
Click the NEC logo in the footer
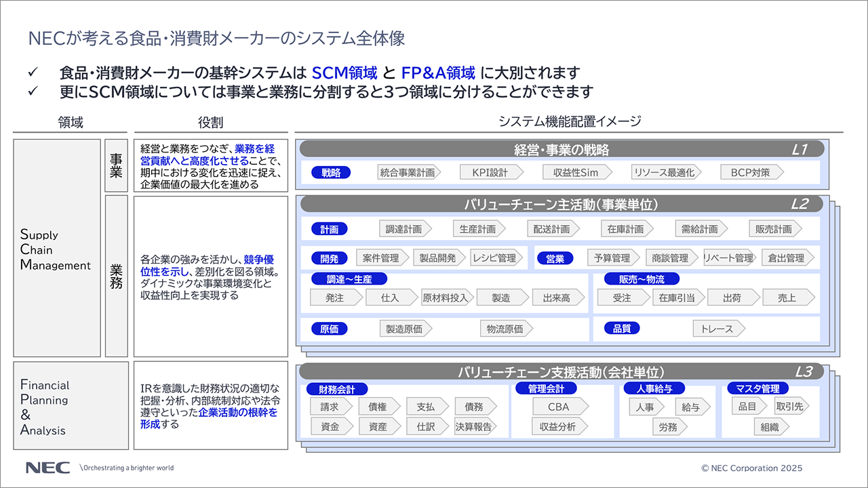coord(46,468)
